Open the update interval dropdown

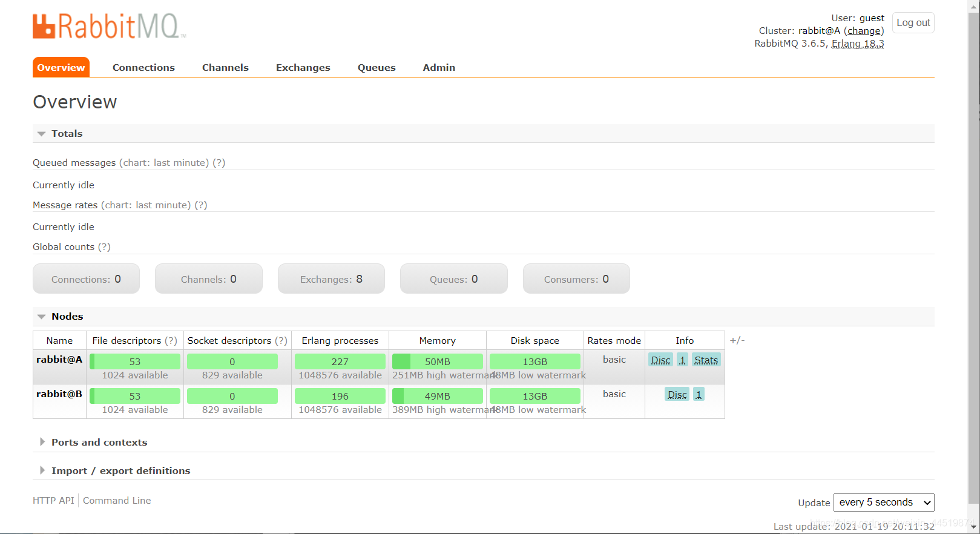tap(884, 503)
